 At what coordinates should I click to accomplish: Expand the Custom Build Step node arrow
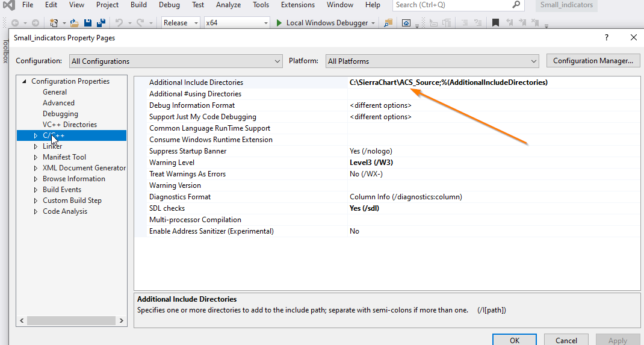pos(36,201)
